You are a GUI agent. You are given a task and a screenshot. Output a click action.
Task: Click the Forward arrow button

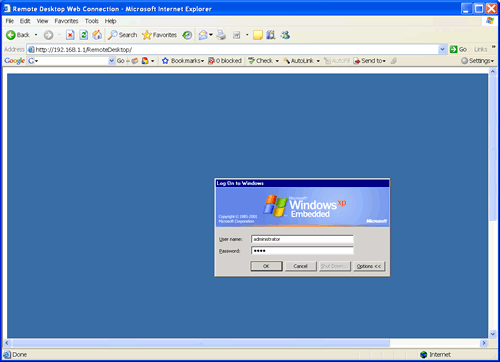(x=49, y=35)
